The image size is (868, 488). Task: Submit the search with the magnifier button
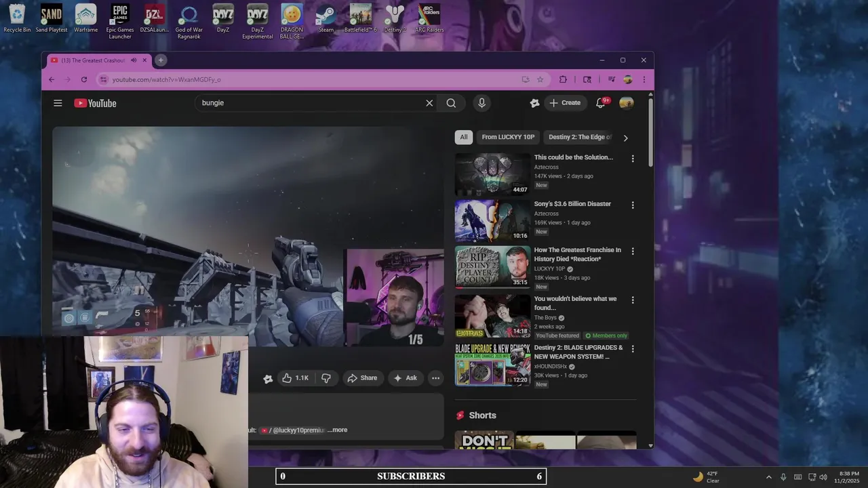coord(451,103)
